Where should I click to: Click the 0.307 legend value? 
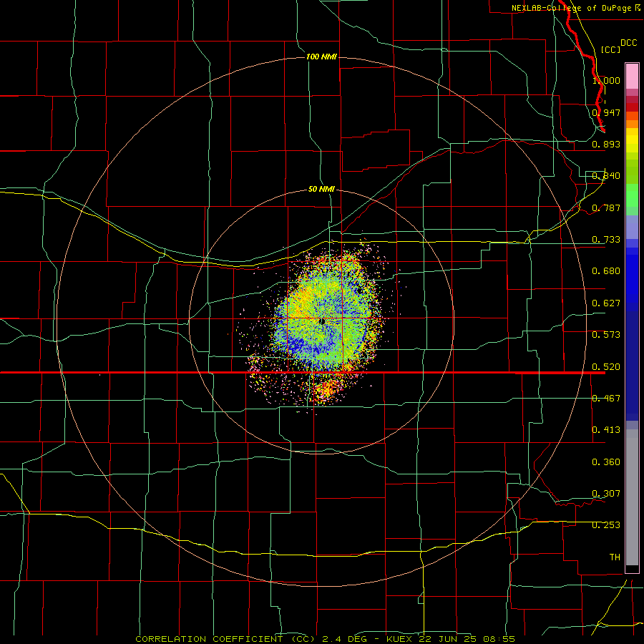[606, 494]
